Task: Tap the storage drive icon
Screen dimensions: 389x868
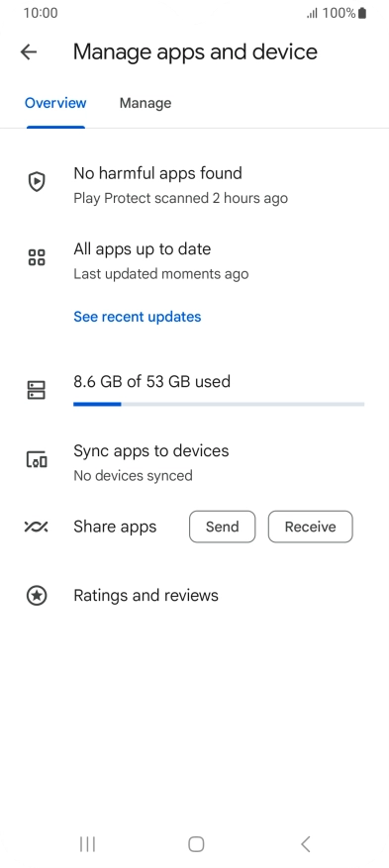Action: click(37, 390)
